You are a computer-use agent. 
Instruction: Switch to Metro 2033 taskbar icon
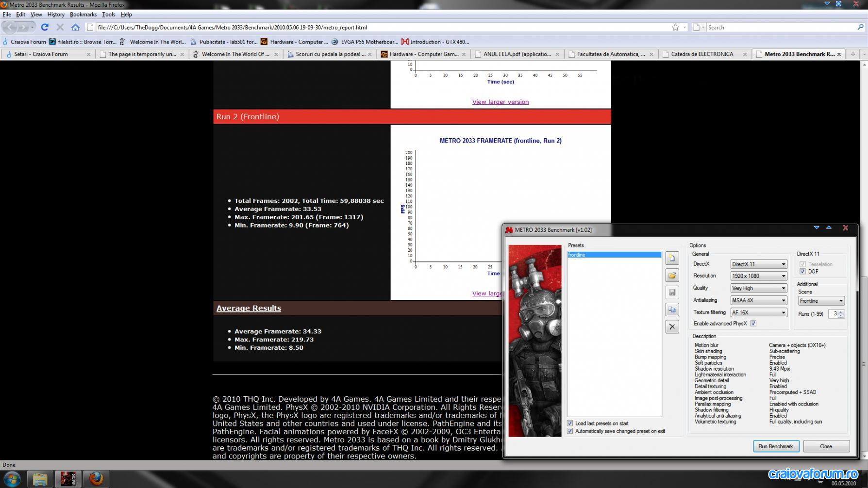[68, 479]
